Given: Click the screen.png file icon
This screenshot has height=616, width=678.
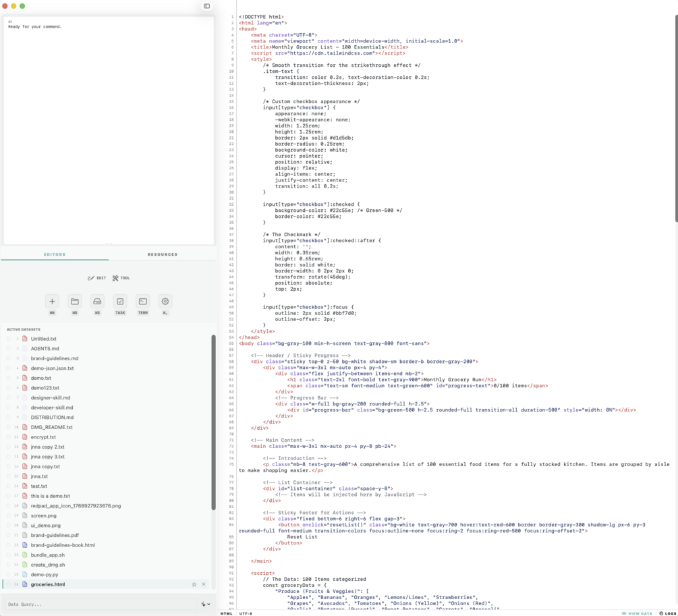Looking at the screenshot, I should [25, 515].
